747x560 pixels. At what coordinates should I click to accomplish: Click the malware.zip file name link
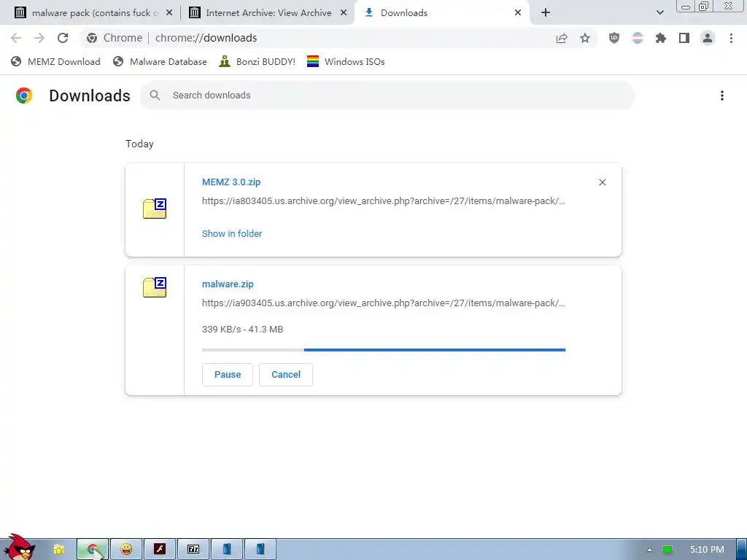[x=228, y=284]
